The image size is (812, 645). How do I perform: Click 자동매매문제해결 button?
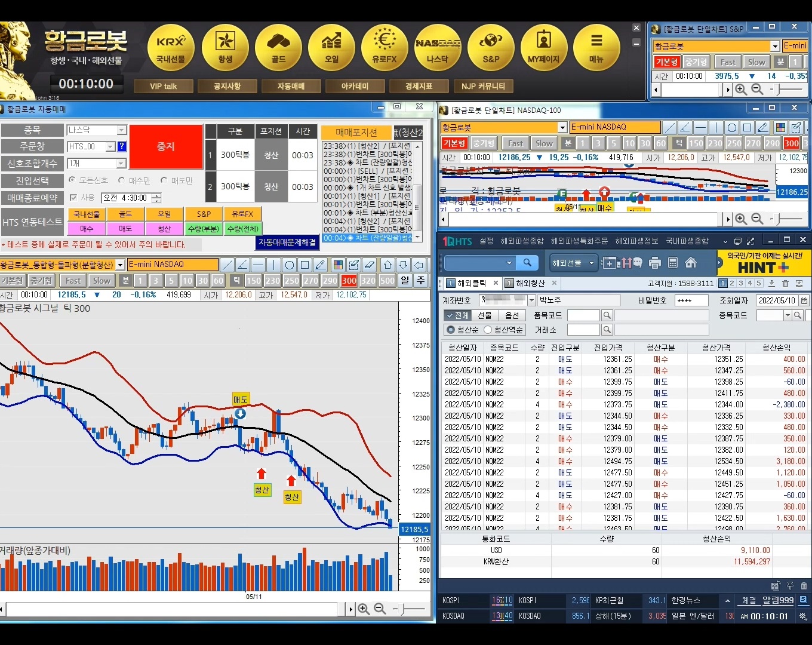click(x=287, y=242)
